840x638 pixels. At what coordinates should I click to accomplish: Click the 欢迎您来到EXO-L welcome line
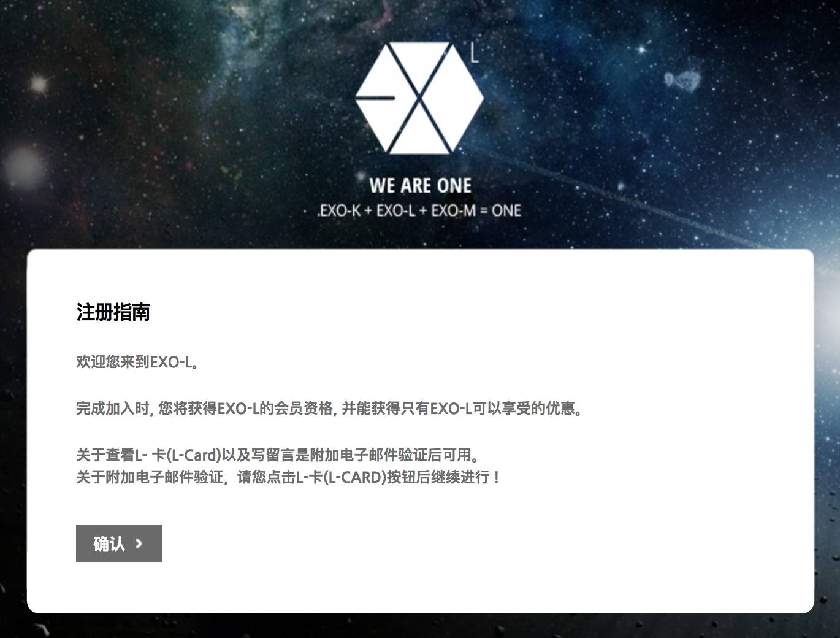[x=138, y=362]
